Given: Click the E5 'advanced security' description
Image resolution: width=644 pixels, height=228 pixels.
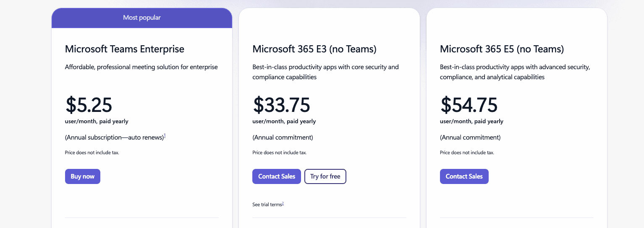Looking at the screenshot, I should (x=515, y=72).
